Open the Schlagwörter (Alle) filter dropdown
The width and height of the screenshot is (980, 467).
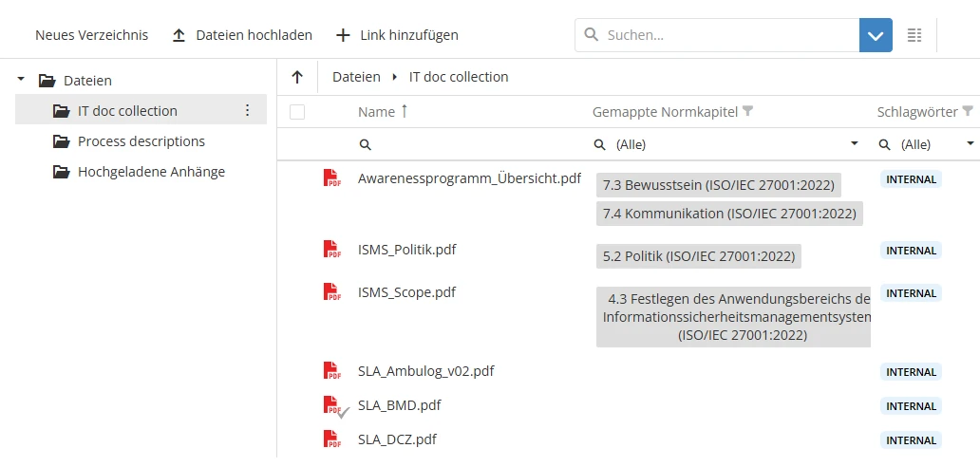(970, 144)
